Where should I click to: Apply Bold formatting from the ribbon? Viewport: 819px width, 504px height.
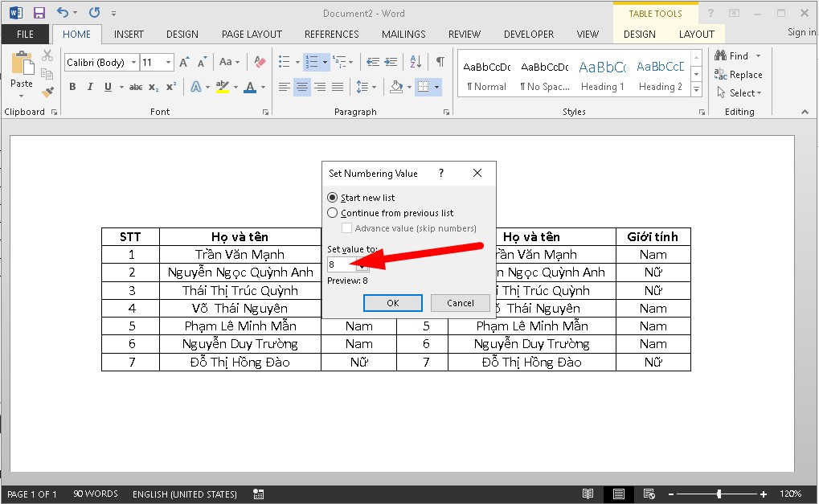click(x=72, y=87)
